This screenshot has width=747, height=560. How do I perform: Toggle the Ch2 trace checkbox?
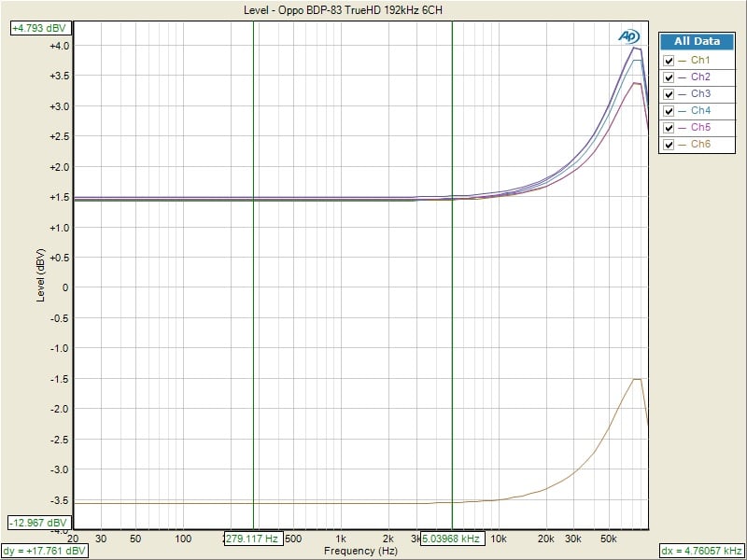(669, 77)
